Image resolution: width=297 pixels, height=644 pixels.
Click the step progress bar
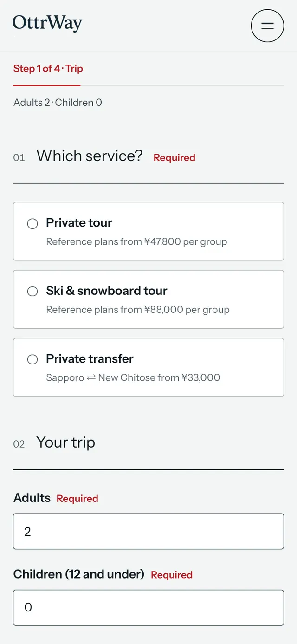pyautogui.click(x=148, y=85)
